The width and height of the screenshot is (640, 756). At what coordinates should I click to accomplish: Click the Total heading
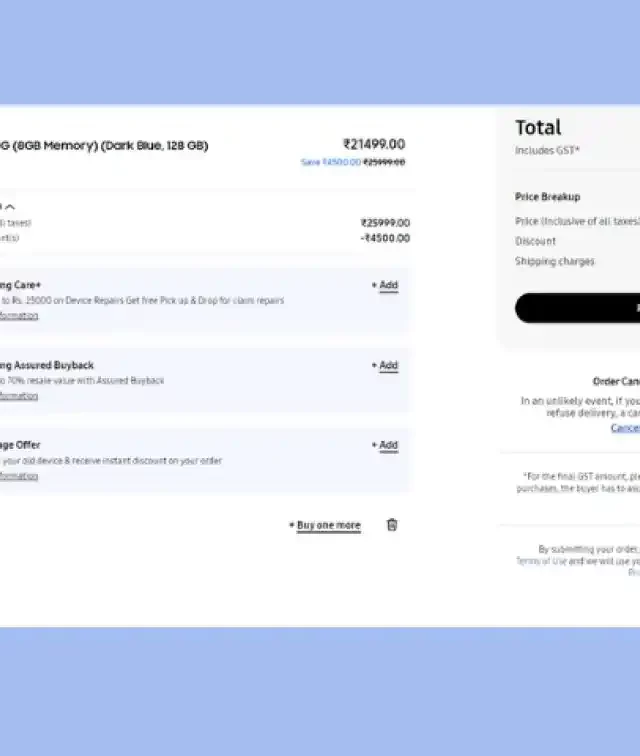pyautogui.click(x=538, y=128)
